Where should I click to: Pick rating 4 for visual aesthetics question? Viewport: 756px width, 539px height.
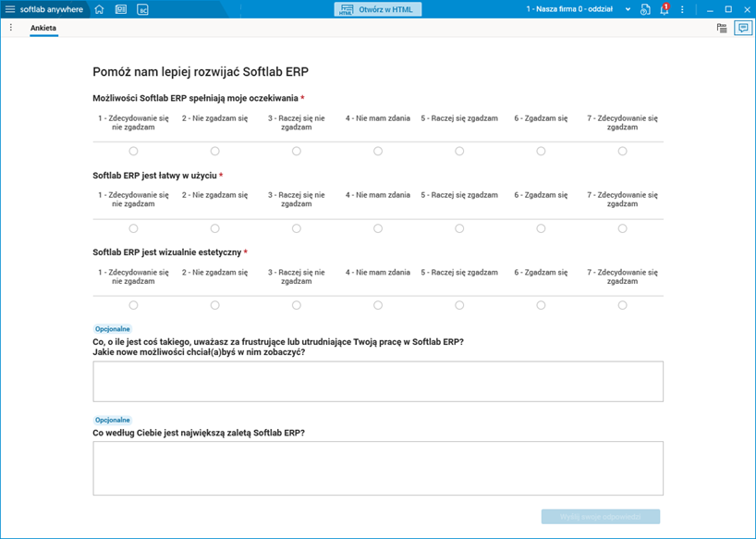378,305
